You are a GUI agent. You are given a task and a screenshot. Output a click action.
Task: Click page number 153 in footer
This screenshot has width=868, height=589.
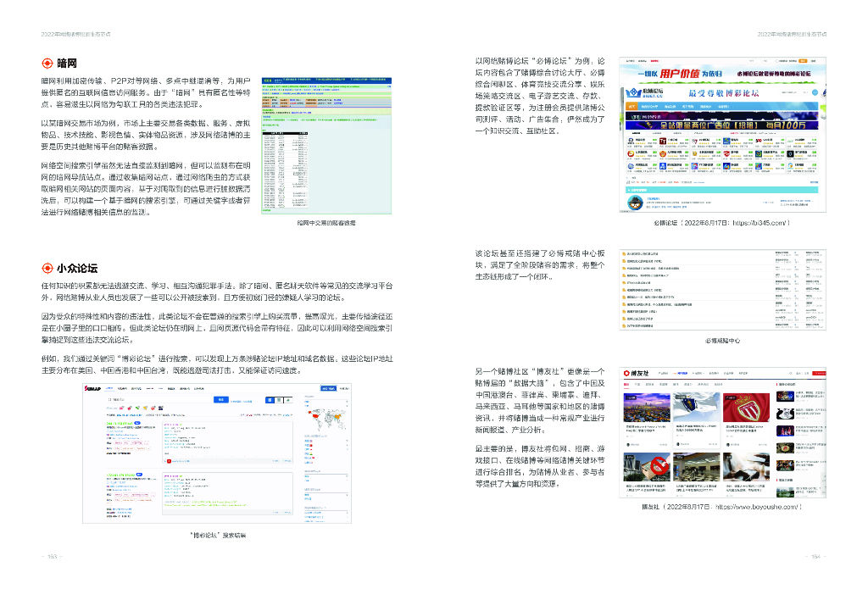tap(53, 556)
